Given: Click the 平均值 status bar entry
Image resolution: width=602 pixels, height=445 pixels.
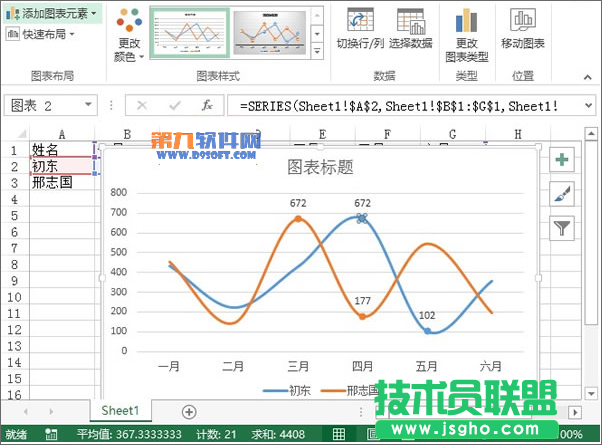Looking at the screenshot, I should [129, 434].
